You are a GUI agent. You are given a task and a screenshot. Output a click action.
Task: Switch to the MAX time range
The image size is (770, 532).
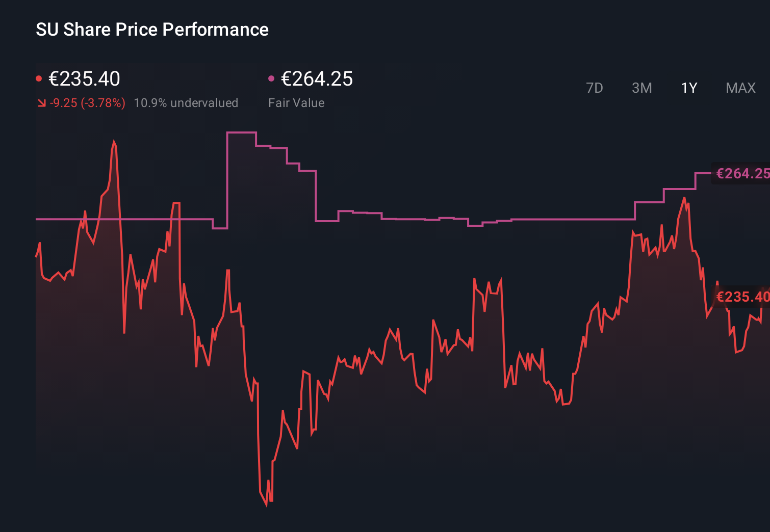(x=740, y=88)
